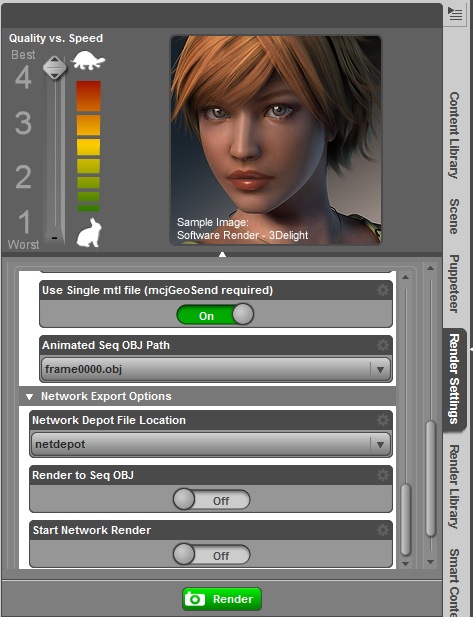Click outer scrollbar up arrow
The width and height of the screenshot is (473, 617).
point(431,268)
